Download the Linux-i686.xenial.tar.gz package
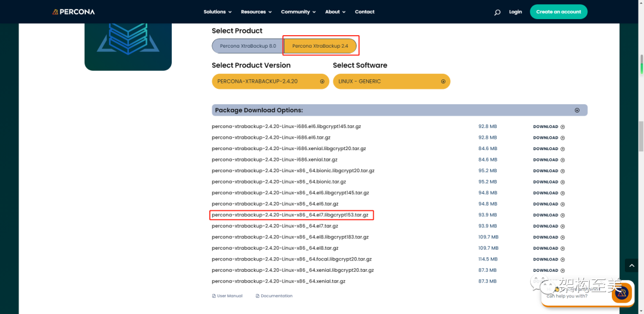 click(549, 160)
